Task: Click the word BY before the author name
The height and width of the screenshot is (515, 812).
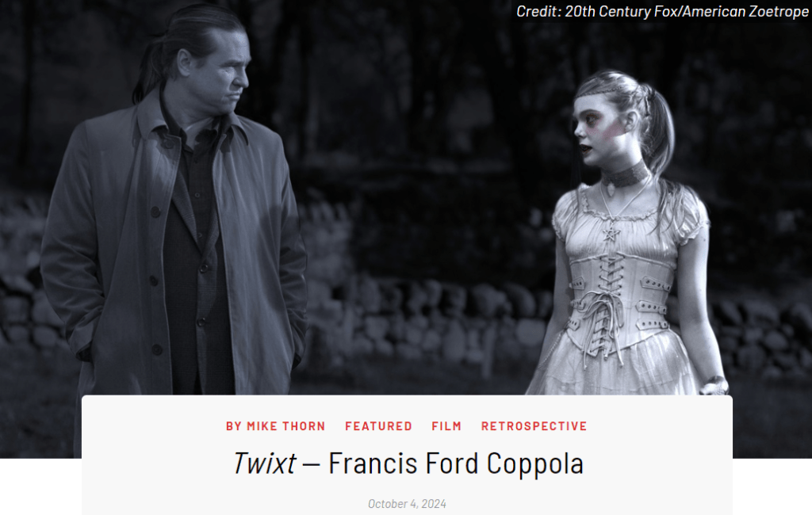Action: click(x=234, y=426)
